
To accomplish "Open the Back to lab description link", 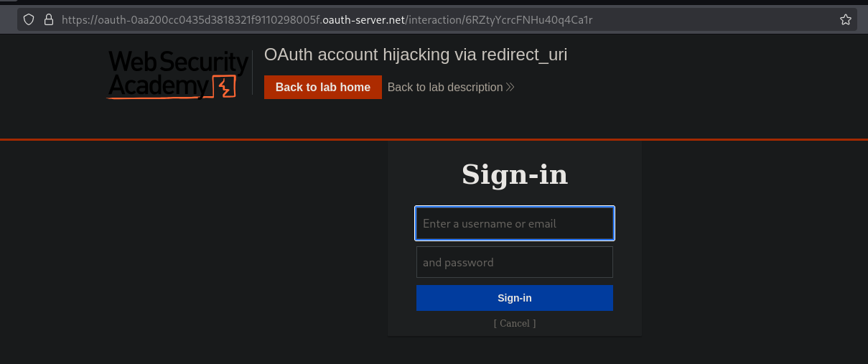I will tap(445, 88).
